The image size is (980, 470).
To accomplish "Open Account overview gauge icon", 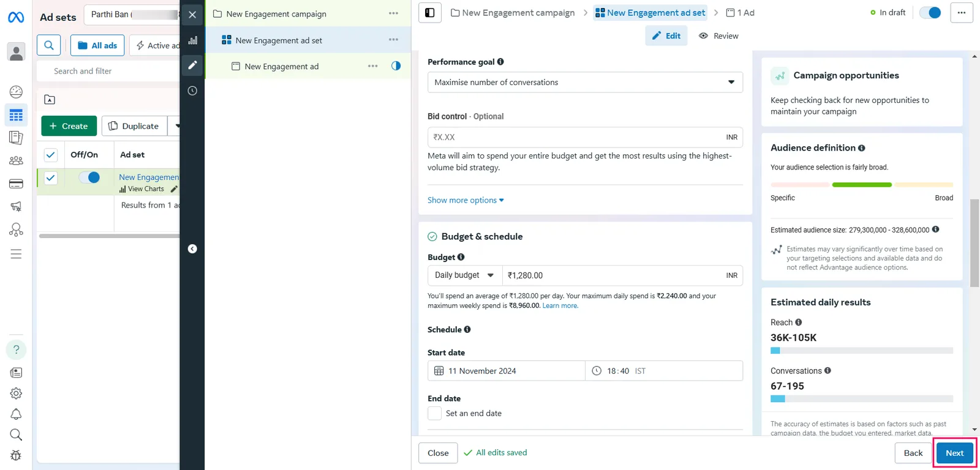I will point(16,92).
